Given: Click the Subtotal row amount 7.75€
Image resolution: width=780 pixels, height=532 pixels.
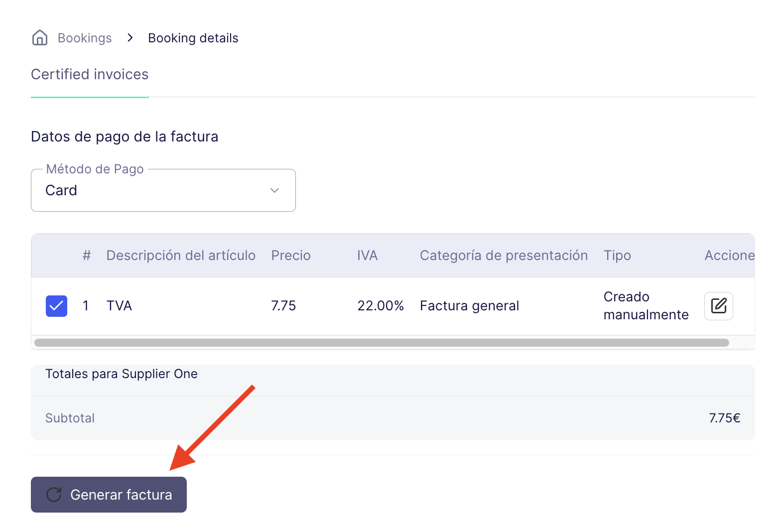Looking at the screenshot, I should 725,418.
